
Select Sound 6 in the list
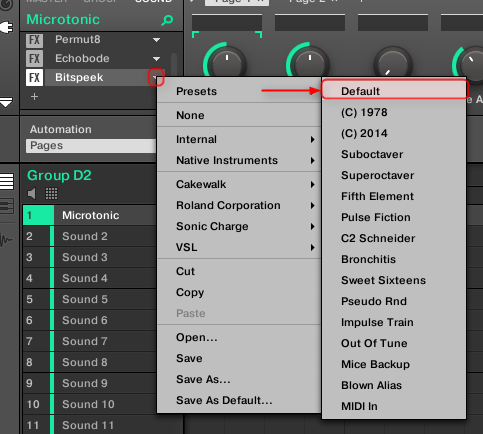[x=89, y=320]
